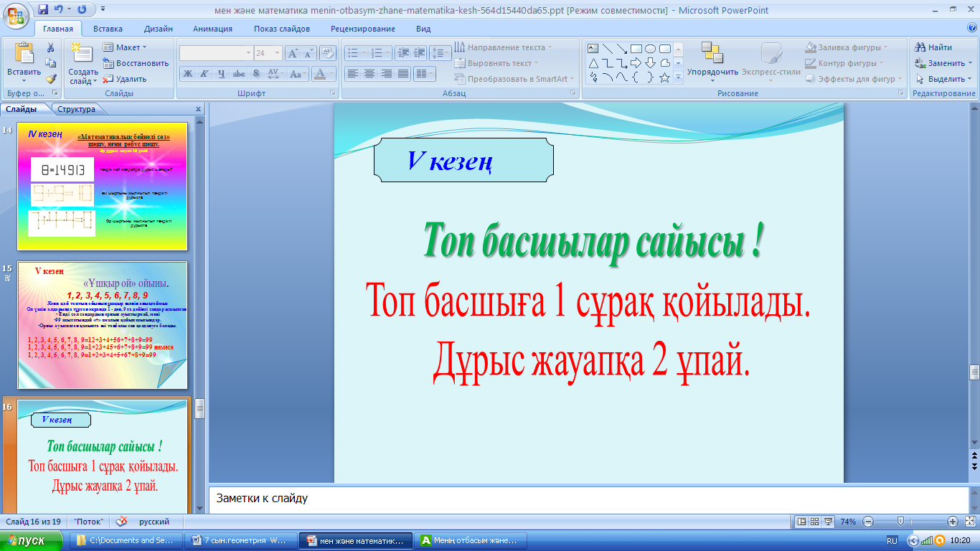Open the Вставка ribbon tab
This screenshot has height=551, width=980.
click(108, 29)
